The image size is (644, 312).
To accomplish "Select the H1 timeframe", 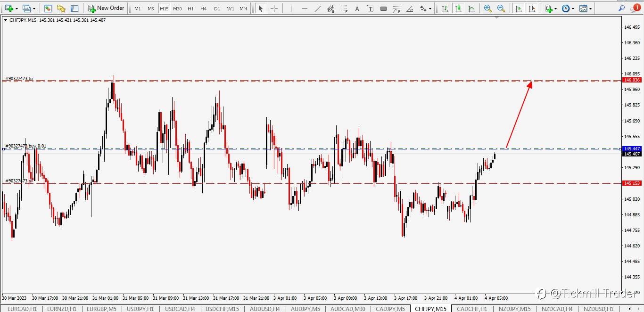I will (x=190, y=8).
